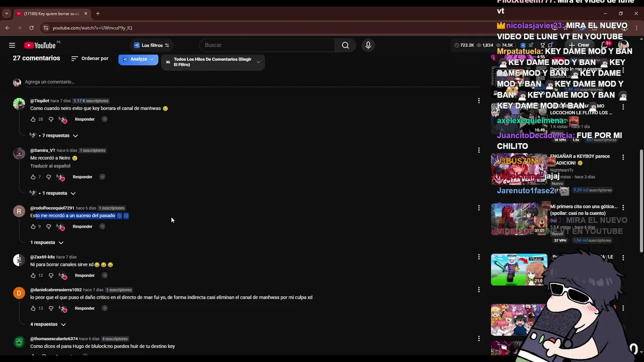Open Todos Los Hilos De Comentarios filter dropdown

click(213, 62)
